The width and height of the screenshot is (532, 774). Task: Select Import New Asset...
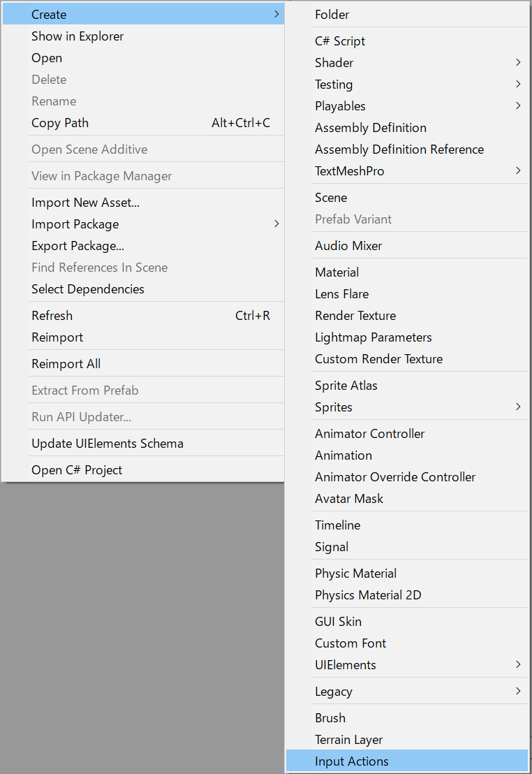coord(144,203)
